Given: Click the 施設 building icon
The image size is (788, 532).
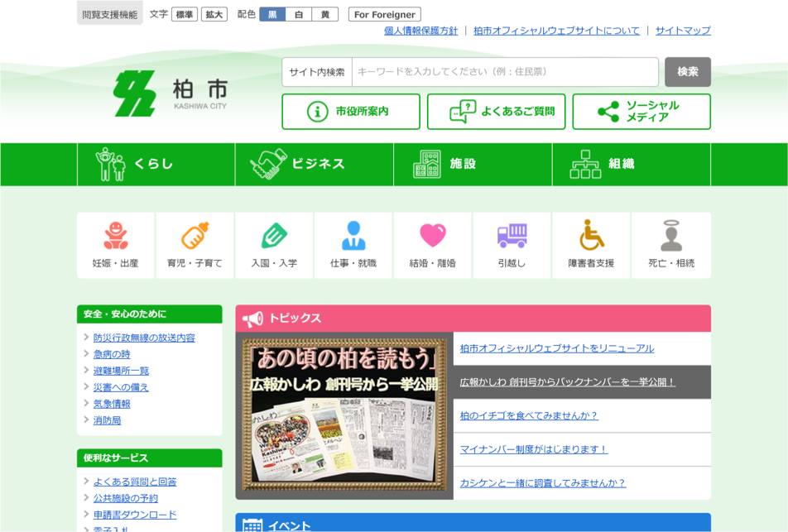Looking at the screenshot, I should [x=427, y=164].
